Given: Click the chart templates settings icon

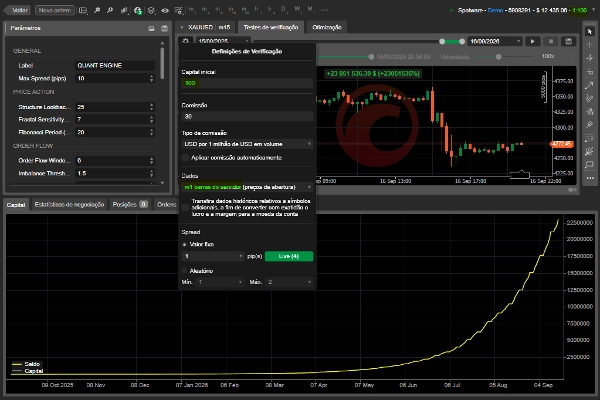Looking at the screenshot, I should click(178, 10).
